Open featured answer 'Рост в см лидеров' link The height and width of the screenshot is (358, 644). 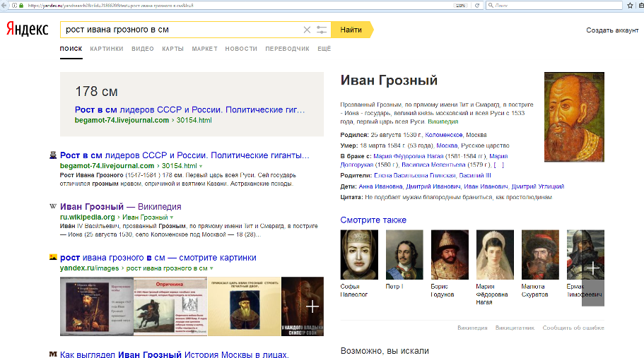(189, 109)
